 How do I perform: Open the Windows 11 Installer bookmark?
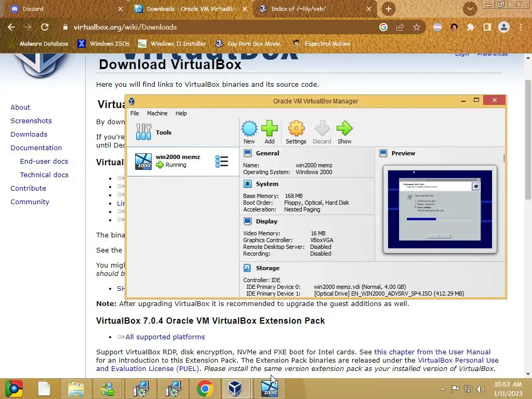[x=172, y=44]
